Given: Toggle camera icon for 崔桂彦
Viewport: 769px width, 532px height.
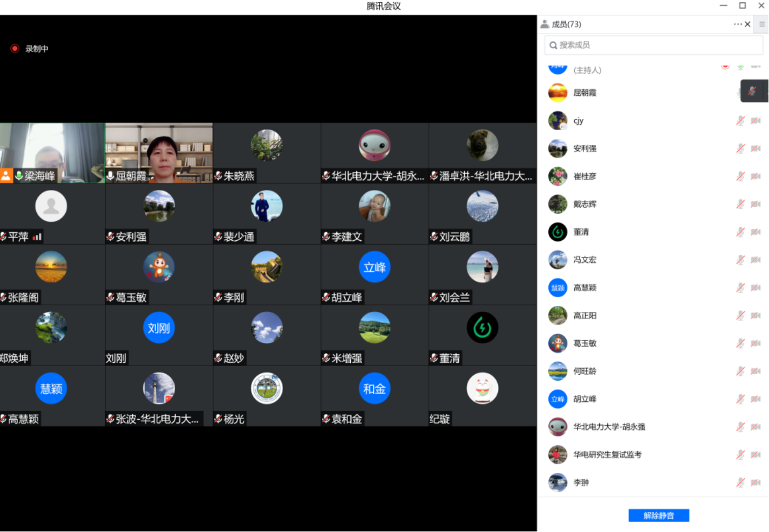Looking at the screenshot, I should tap(755, 176).
